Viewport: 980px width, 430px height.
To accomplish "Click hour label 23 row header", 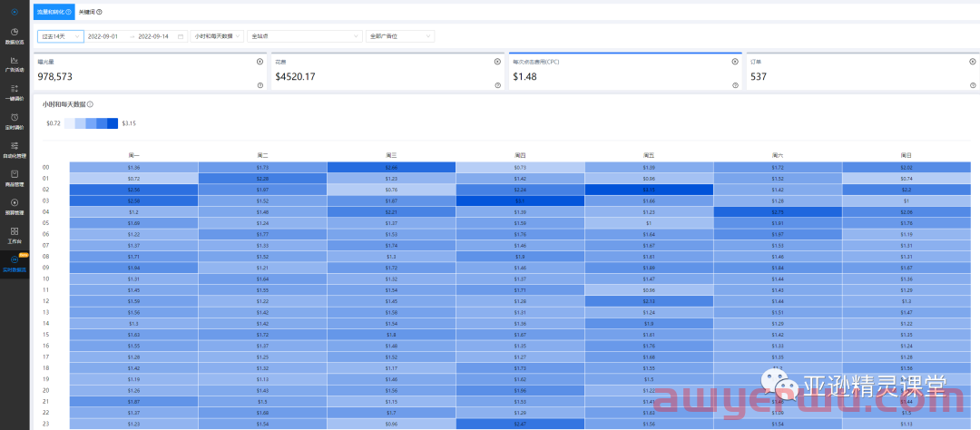I will pyautogui.click(x=45, y=425).
